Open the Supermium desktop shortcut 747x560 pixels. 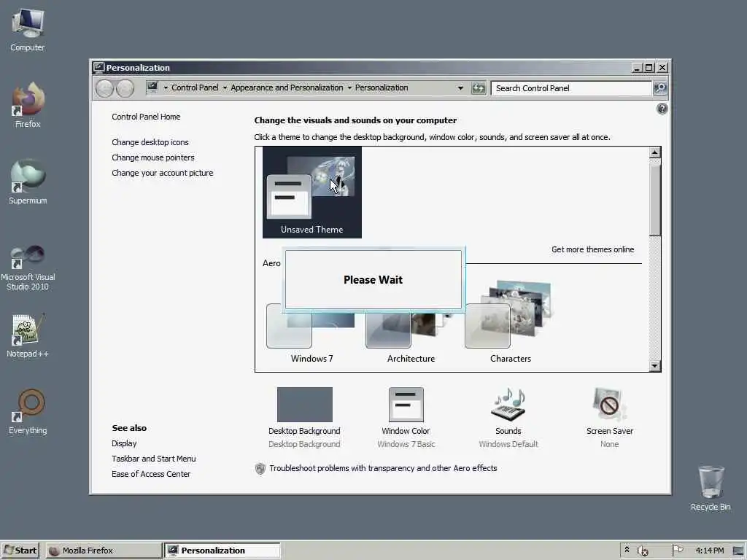(x=28, y=182)
